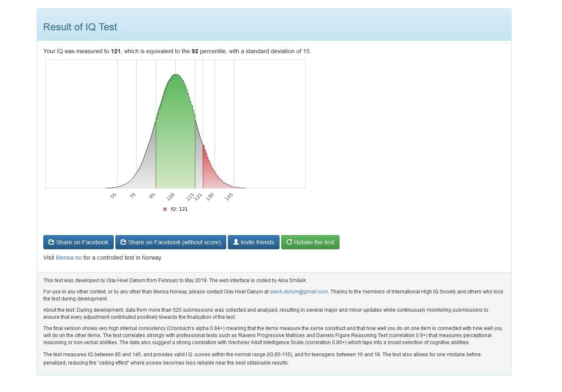The image size is (562, 392).
Task: Click the red IQ: 121 legend swatch
Action: [x=165, y=209]
